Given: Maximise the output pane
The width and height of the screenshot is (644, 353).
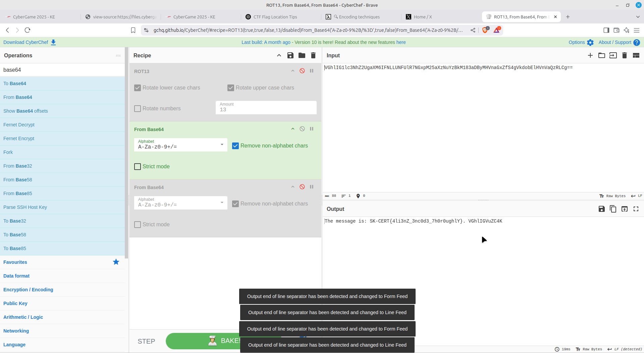Looking at the screenshot, I should [x=636, y=209].
